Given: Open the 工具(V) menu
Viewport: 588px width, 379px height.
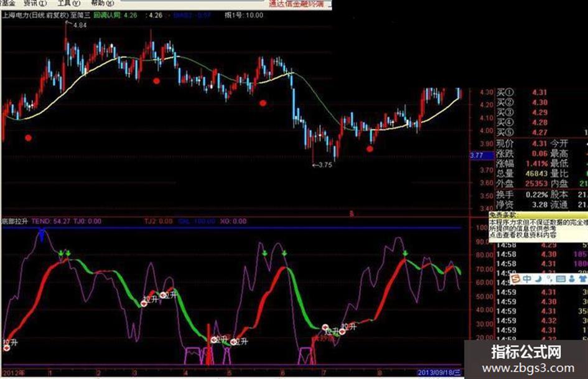Looking at the screenshot, I should tap(69, 3).
